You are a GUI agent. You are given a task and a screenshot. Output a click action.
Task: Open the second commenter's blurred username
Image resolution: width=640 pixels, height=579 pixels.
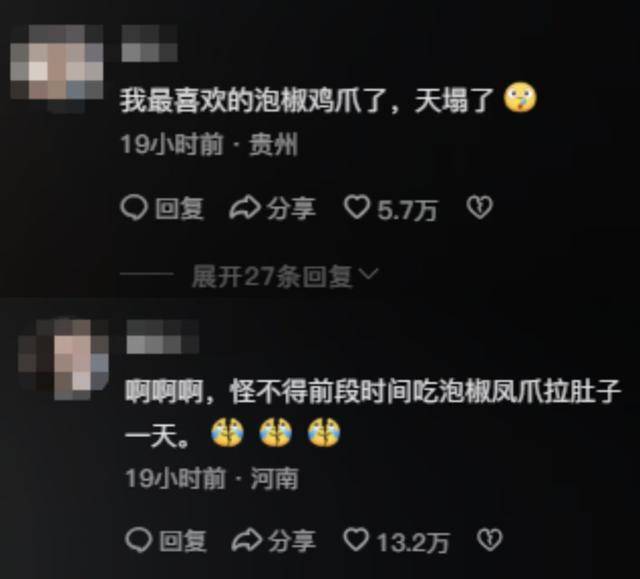click(x=162, y=337)
